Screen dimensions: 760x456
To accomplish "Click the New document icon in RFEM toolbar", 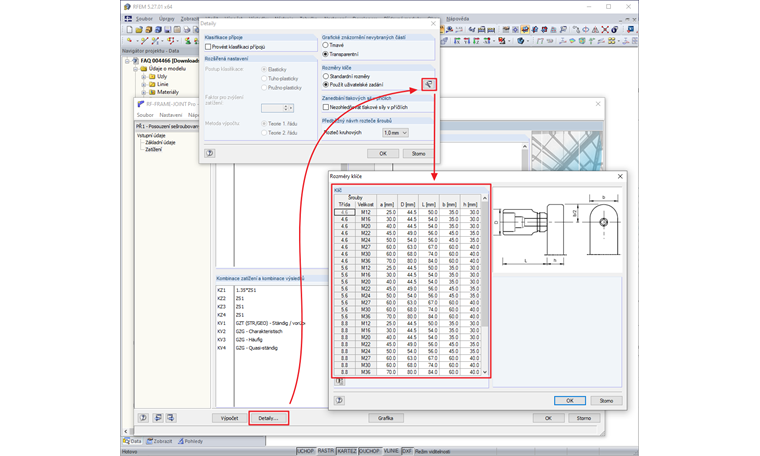I will (129, 30).
